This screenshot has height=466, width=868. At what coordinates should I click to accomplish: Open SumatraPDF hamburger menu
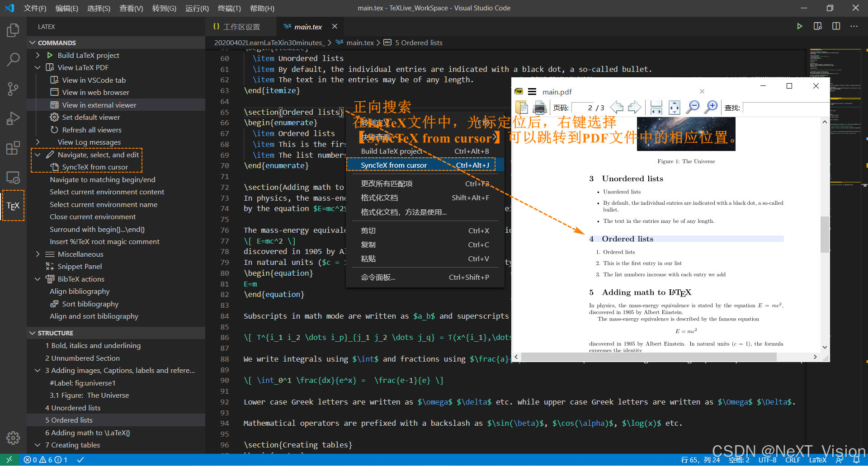pyautogui.click(x=532, y=92)
